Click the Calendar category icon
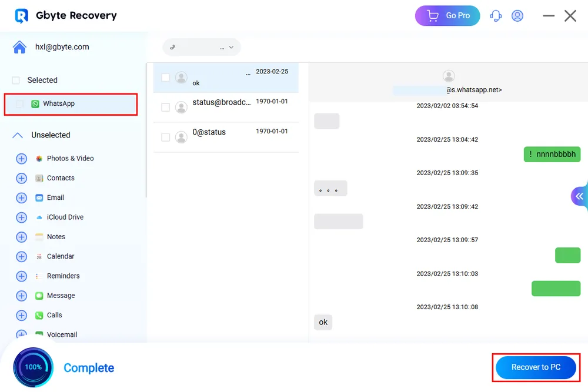The width and height of the screenshot is (588, 392). (x=39, y=256)
